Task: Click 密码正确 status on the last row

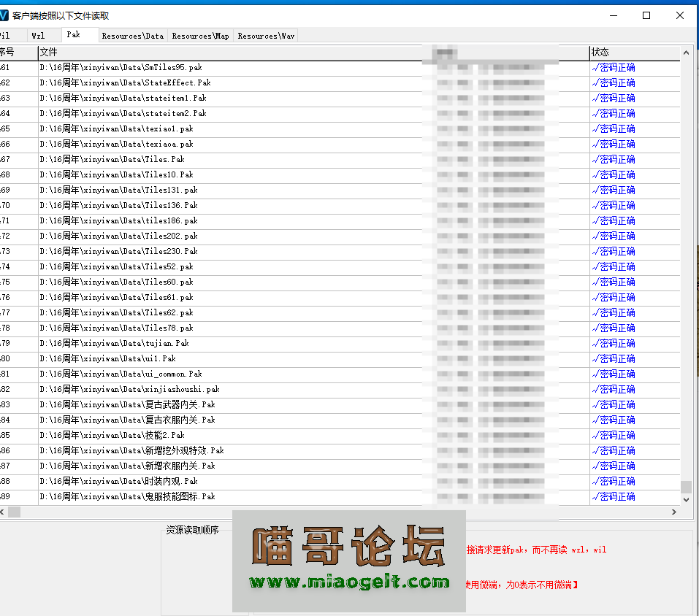Action: pos(615,496)
